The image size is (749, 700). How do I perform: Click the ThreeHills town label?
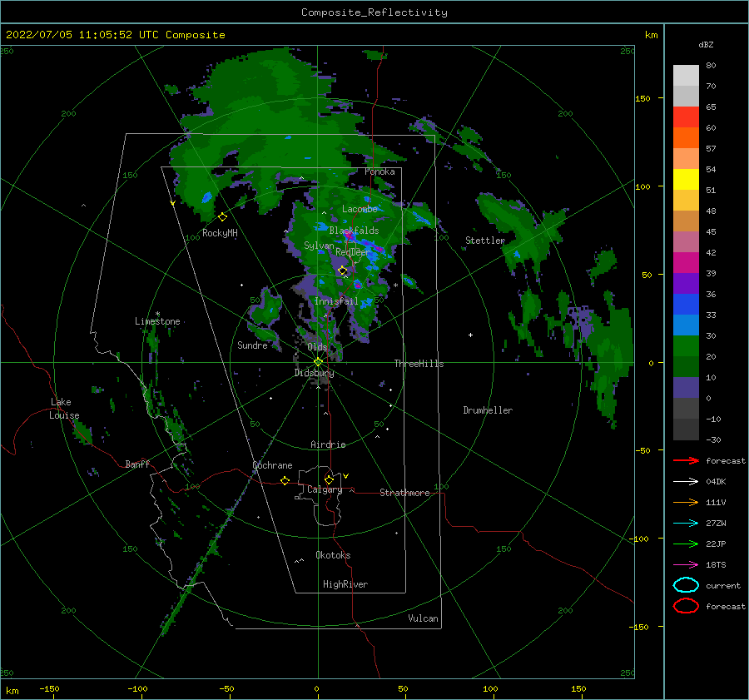[x=419, y=364]
